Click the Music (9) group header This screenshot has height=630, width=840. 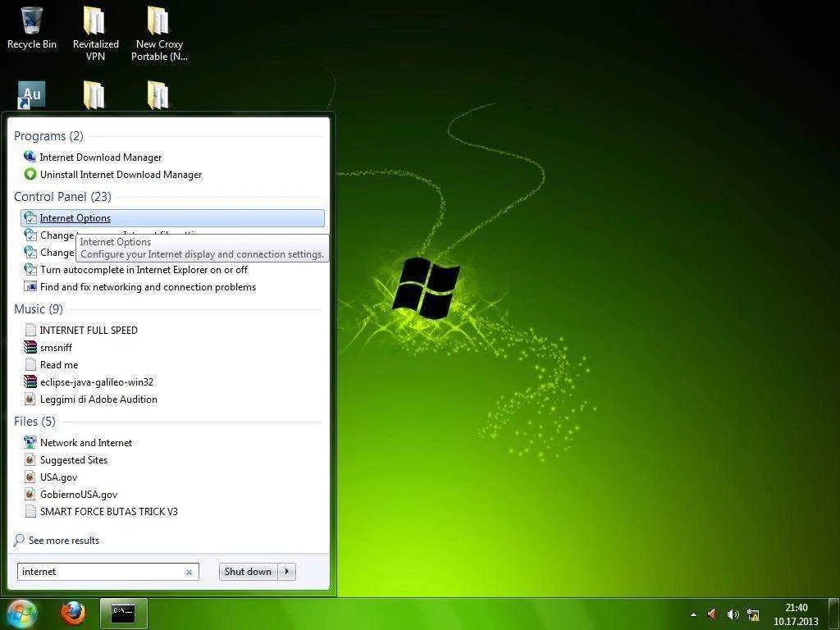(39, 309)
